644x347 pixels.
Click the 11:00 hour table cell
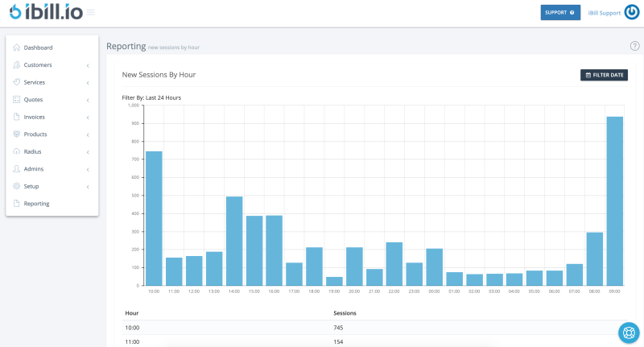(x=132, y=341)
